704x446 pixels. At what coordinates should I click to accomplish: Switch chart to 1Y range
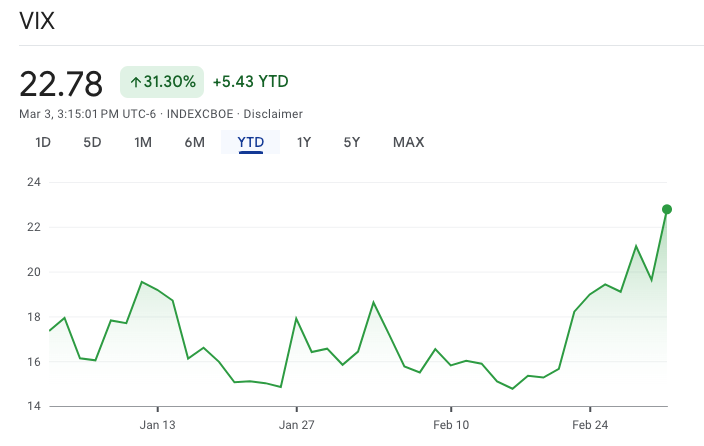click(304, 142)
